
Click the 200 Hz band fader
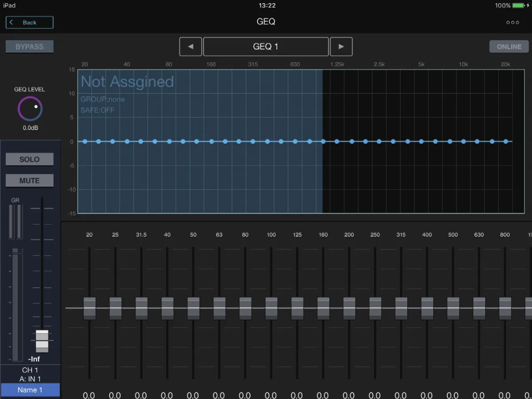click(x=349, y=308)
